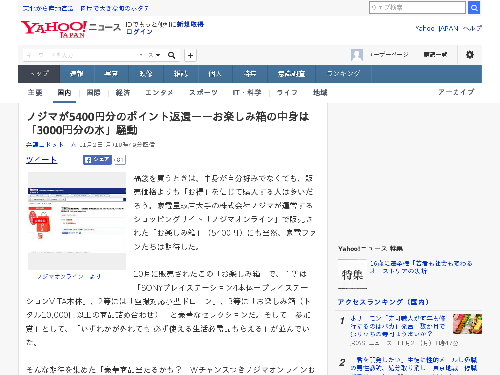Focus the web search field at top
Screen dimensions: 500x375
pos(417,7)
